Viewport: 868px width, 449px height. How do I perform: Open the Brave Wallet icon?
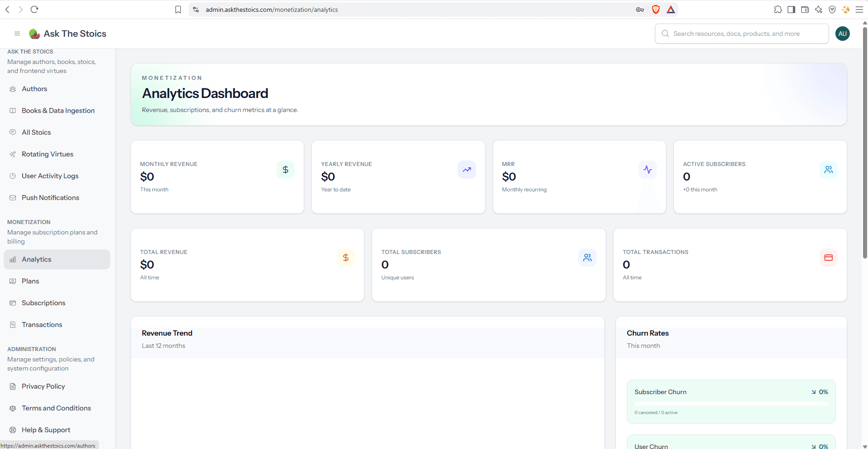[x=805, y=10]
